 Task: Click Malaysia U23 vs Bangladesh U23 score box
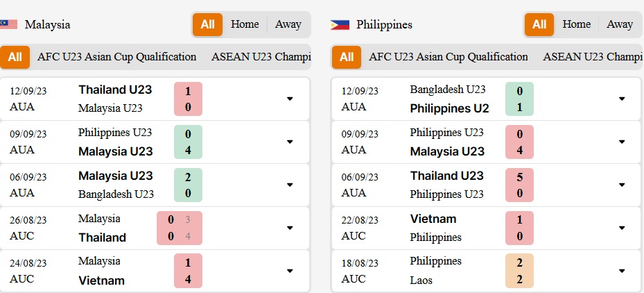(x=188, y=185)
